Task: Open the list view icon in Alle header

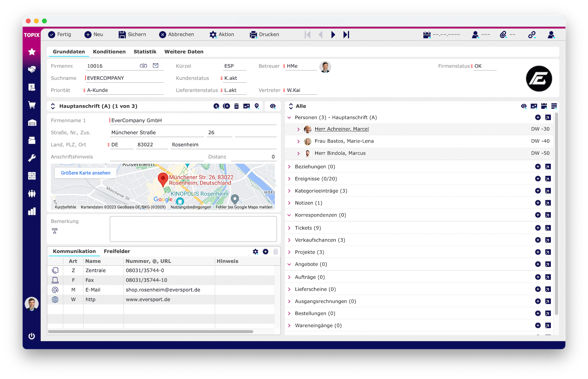Action: click(554, 106)
